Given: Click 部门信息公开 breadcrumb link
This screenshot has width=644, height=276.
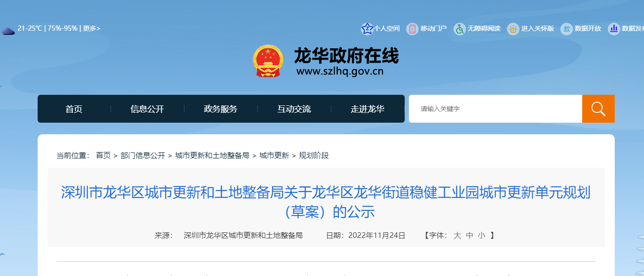Looking at the screenshot, I should pyautogui.click(x=143, y=156).
